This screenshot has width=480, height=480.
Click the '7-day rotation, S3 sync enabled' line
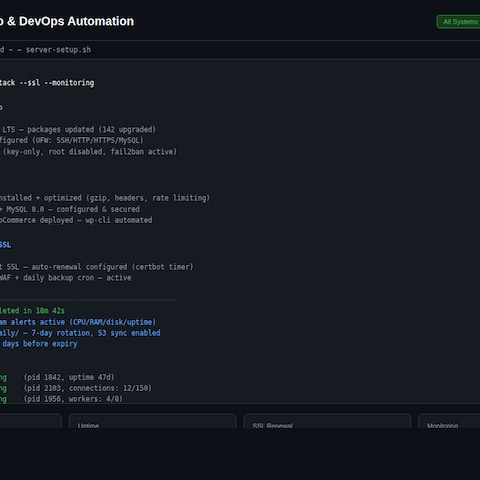pyautogui.click(x=80, y=333)
